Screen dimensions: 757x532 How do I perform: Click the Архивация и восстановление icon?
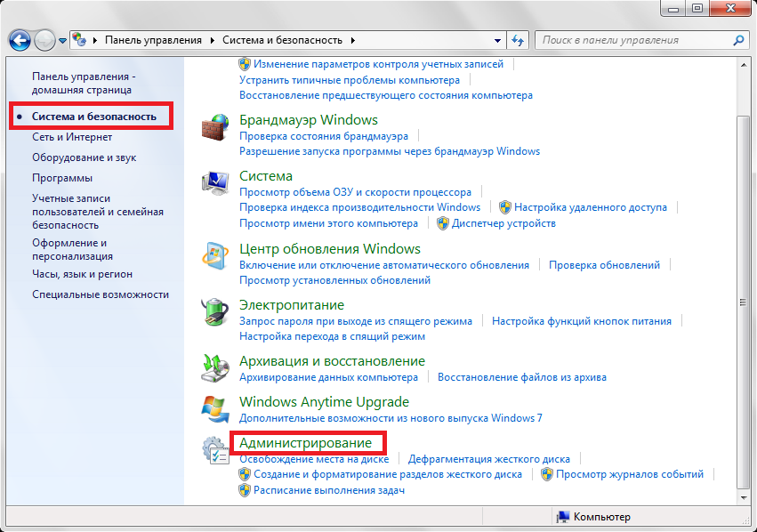215,367
